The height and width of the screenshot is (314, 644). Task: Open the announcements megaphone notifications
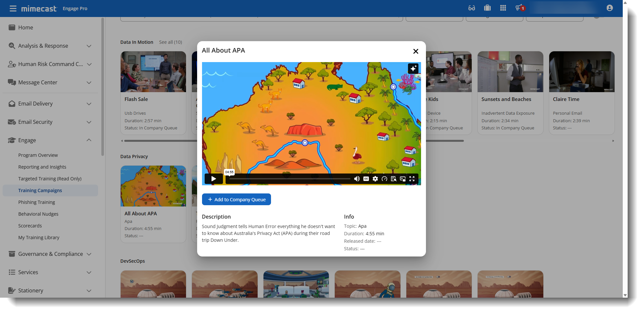(x=520, y=8)
